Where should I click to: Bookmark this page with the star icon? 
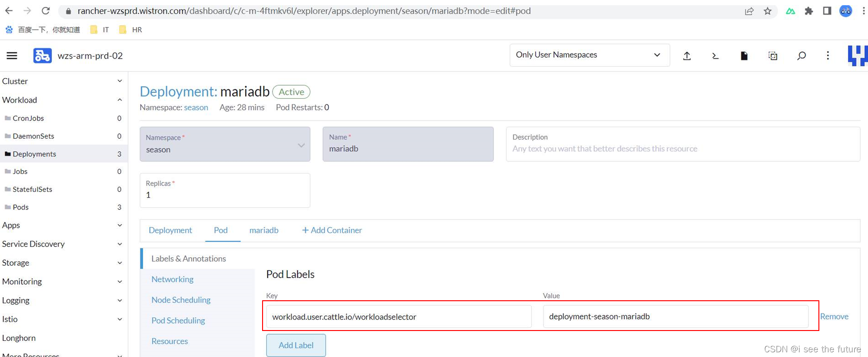[768, 11]
